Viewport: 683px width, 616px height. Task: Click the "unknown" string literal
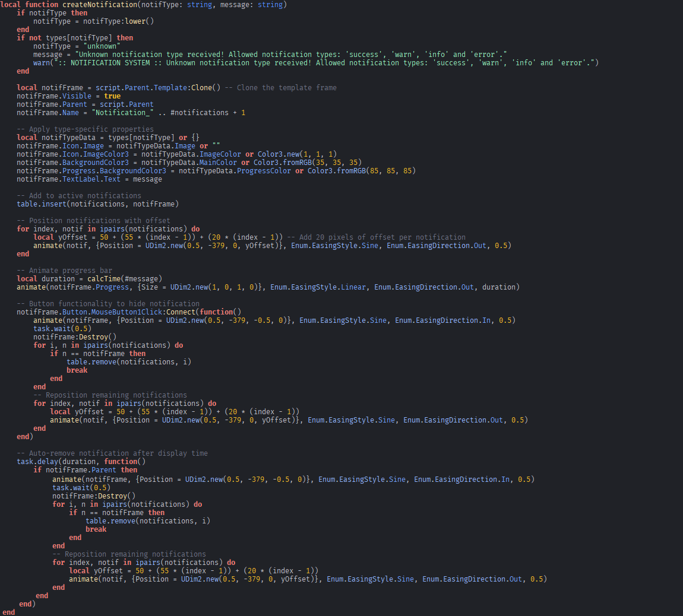coord(102,46)
